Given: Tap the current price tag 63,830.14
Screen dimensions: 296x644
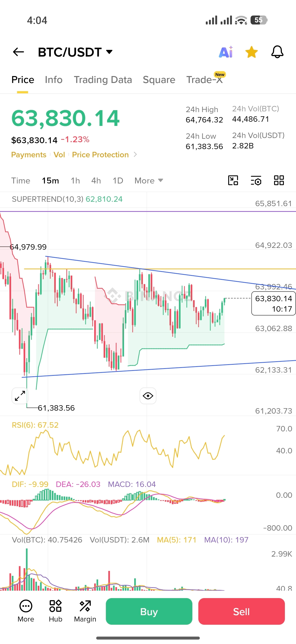Looking at the screenshot, I should (274, 303).
